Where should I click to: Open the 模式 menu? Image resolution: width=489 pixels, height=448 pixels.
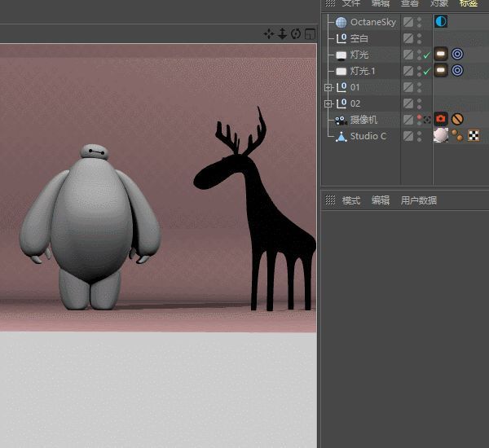pos(351,200)
